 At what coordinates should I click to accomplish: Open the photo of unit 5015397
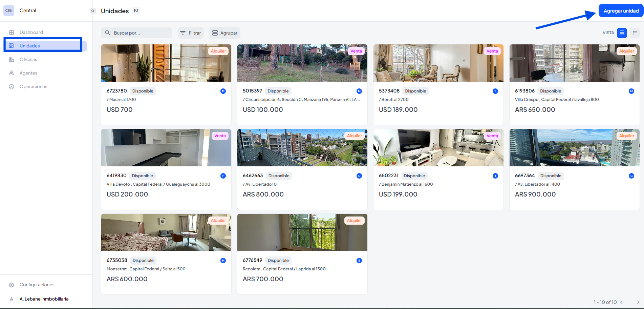point(302,63)
